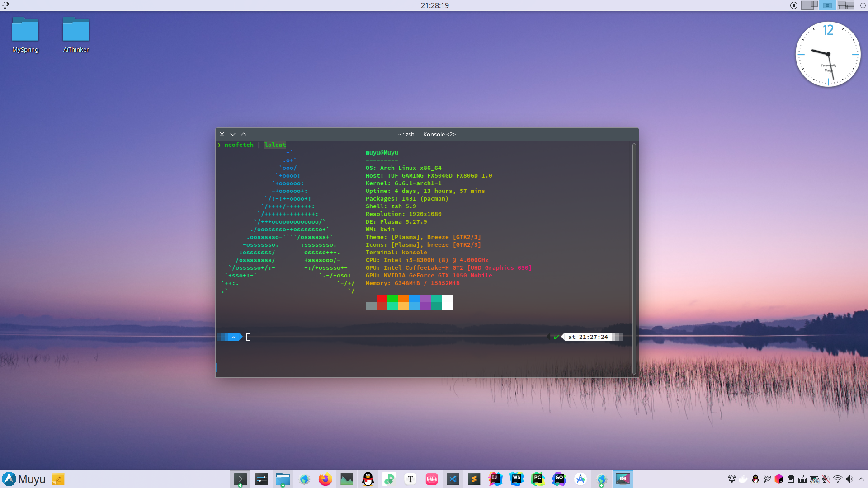The image size is (868, 488).
Task: Click the analog clock widget on the desktop
Action: pos(828,54)
